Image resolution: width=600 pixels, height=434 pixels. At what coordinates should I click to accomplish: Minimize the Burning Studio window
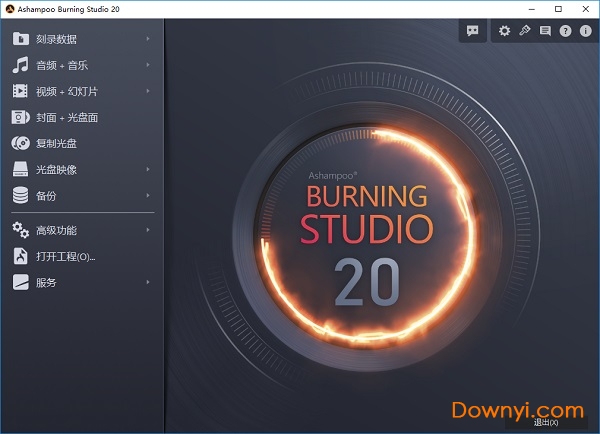tap(532, 9)
